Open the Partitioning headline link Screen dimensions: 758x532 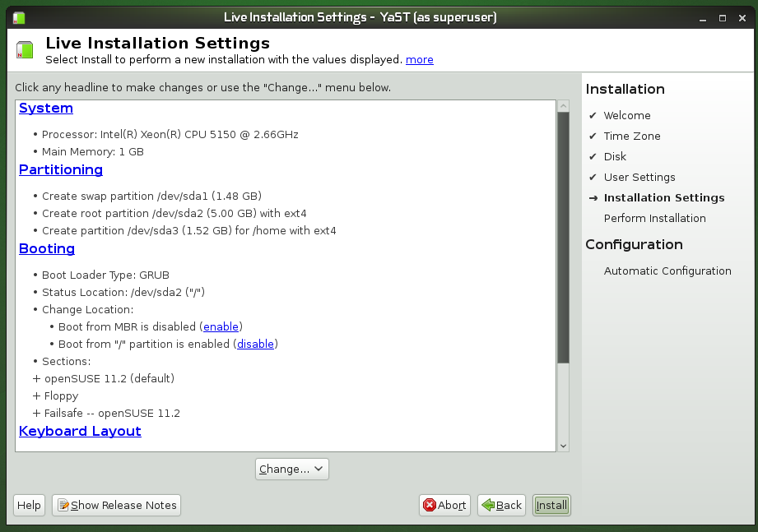point(61,170)
